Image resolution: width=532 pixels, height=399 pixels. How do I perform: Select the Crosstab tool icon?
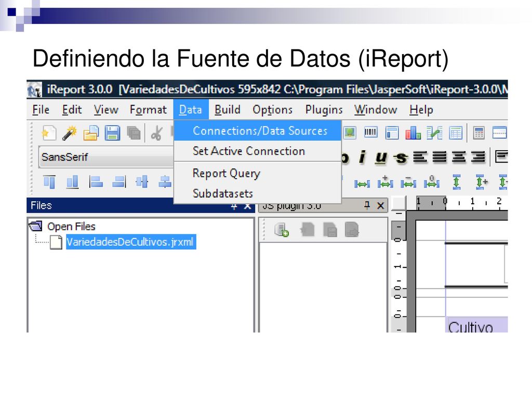tap(434, 132)
